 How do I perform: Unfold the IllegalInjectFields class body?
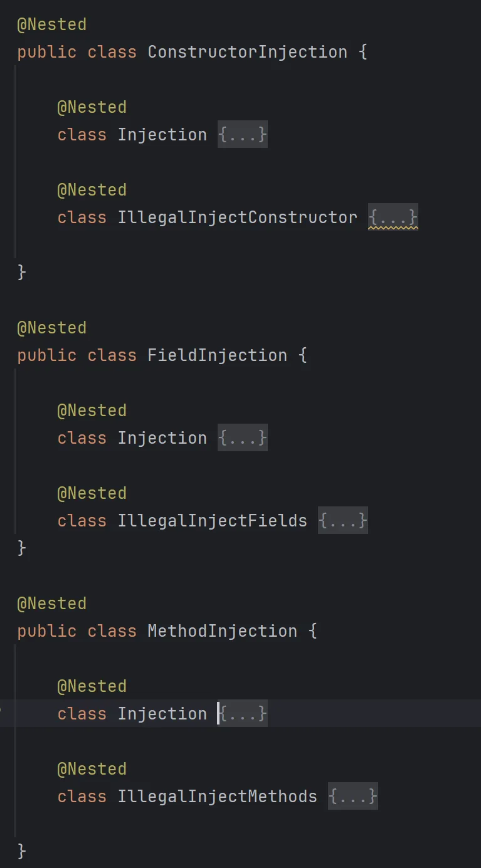pos(342,521)
